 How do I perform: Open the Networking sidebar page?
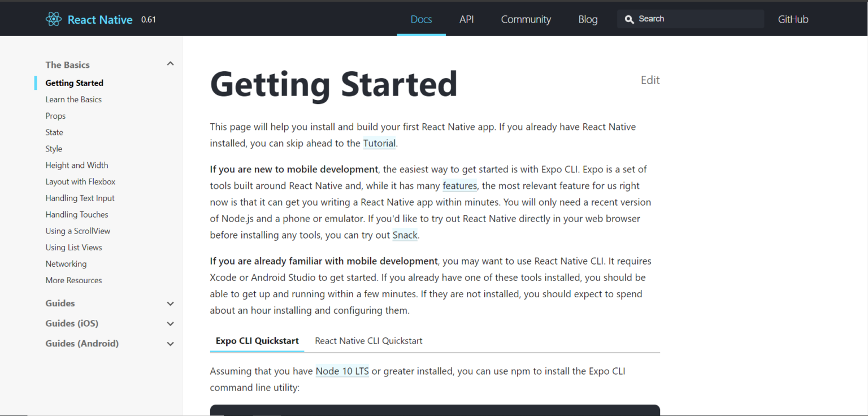[x=66, y=263]
